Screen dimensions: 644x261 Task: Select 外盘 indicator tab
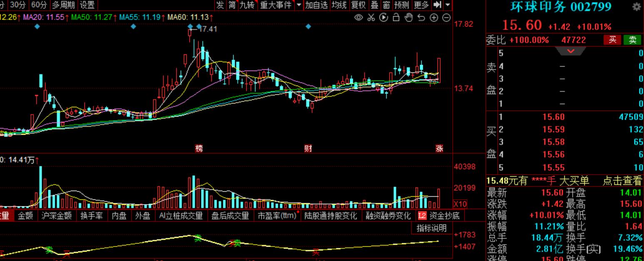pyautogui.click(x=143, y=216)
